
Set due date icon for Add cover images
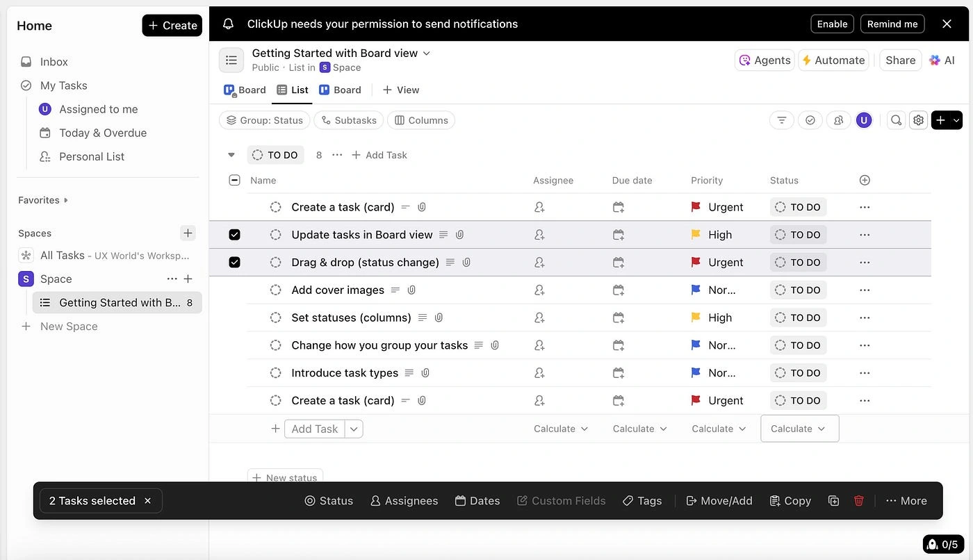click(x=619, y=290)
